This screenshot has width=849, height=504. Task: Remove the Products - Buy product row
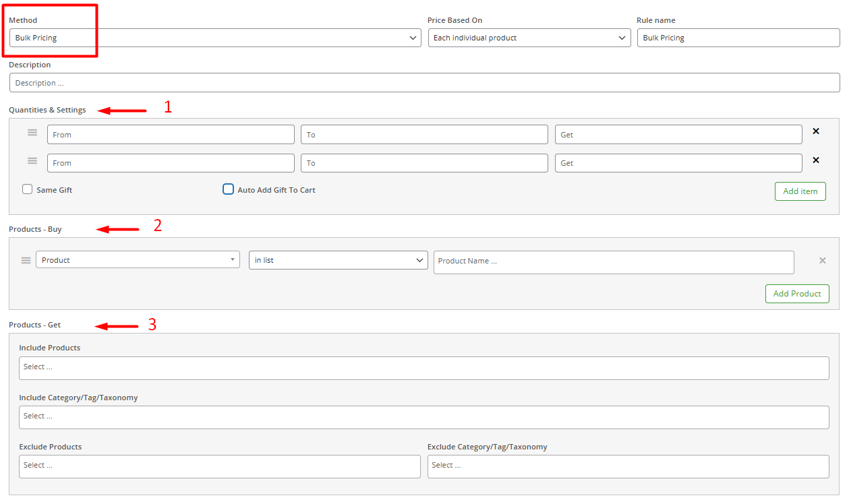pos(822,260)
